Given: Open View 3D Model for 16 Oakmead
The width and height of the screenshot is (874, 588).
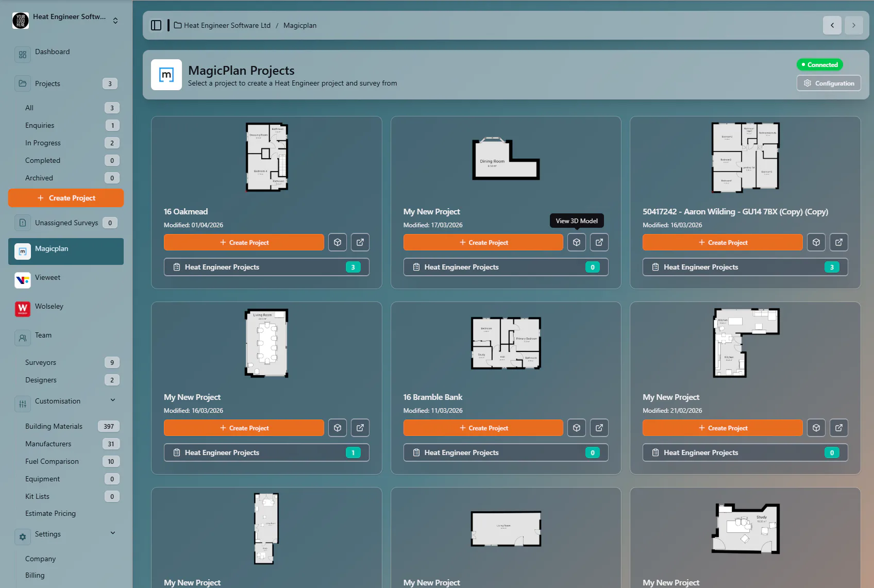Looking at the screenshot, I should (338, 242).
